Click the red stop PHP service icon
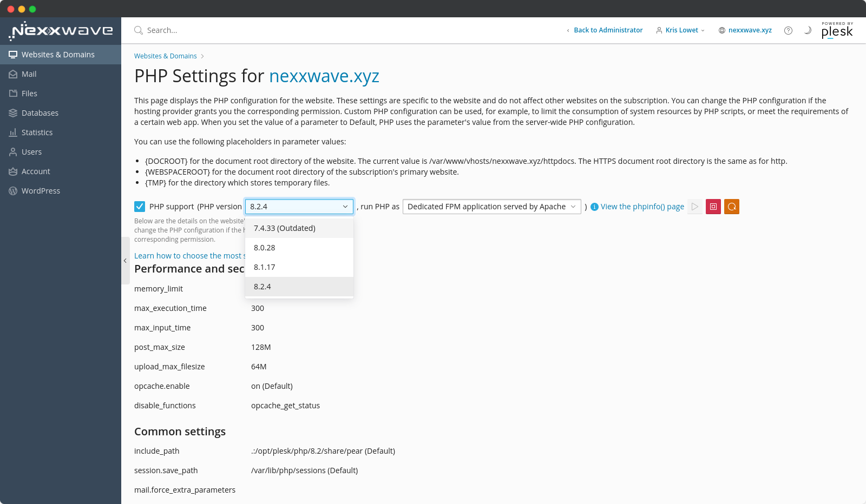Image resolution: width=866 pixels, height=504 pixels. [x=713, y=207]
